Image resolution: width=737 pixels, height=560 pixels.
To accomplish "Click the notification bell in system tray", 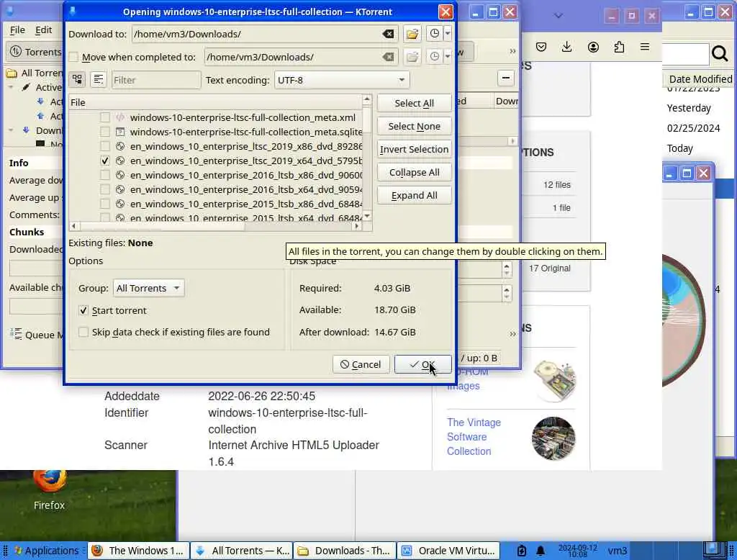I will click(x=541, y=551).
